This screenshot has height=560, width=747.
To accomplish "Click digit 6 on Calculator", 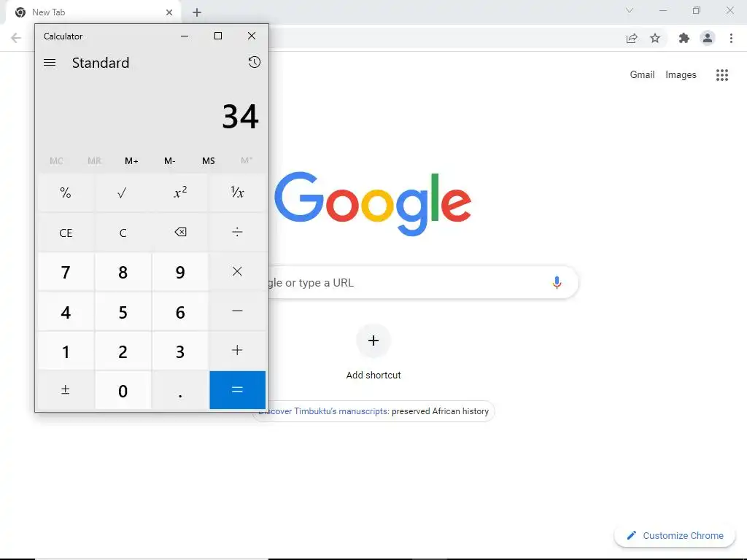I will (x=180, y=311).
